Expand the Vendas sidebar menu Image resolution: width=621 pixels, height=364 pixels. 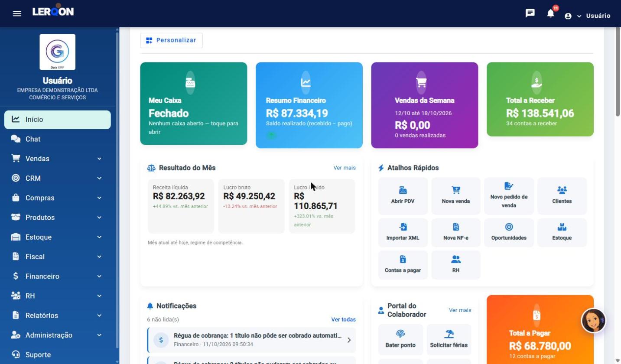57,159
